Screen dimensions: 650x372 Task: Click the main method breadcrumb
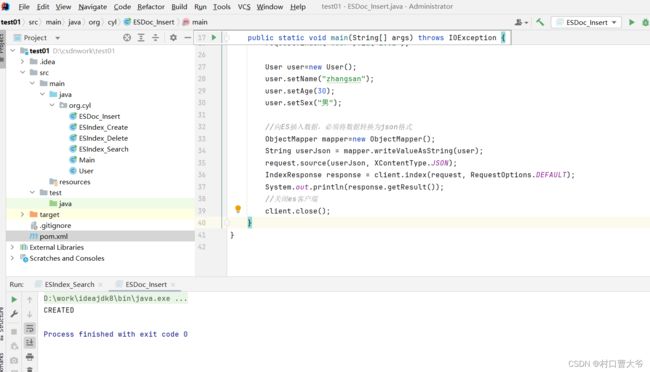pyautogui.click(x=195, y=22)
